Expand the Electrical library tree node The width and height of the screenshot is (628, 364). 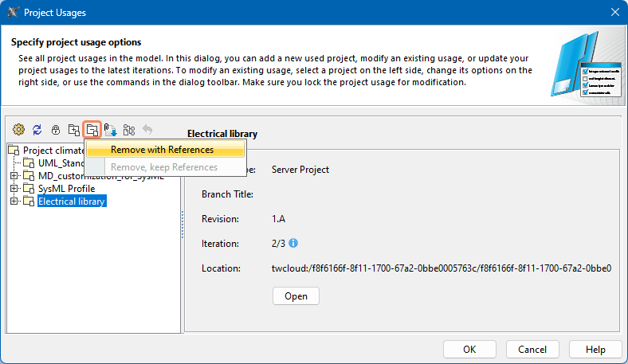pyautogui.click(x=14, y=202)
